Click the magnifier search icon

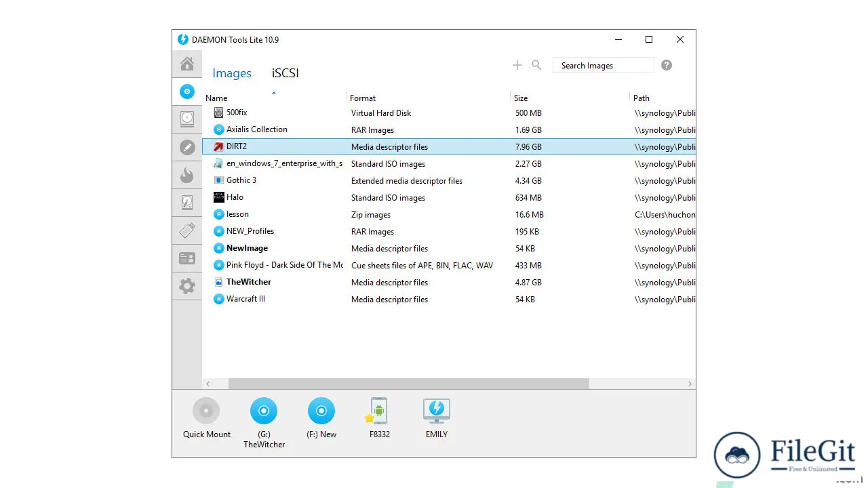[536, 65]
